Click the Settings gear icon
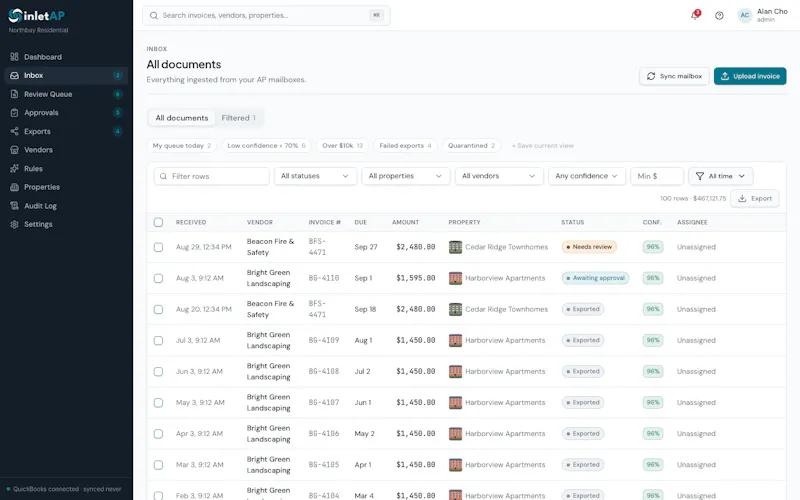 14,224
